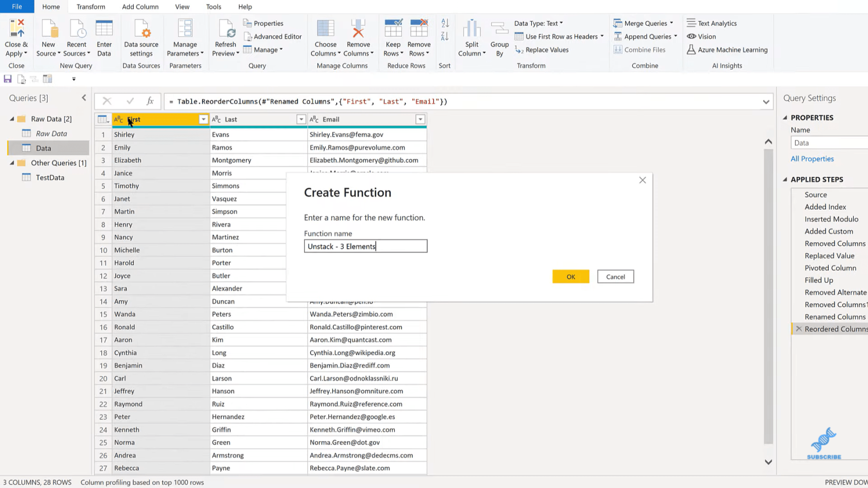The image size is (868, 488).
Task: Open query Properties
Action: (263, 23)
